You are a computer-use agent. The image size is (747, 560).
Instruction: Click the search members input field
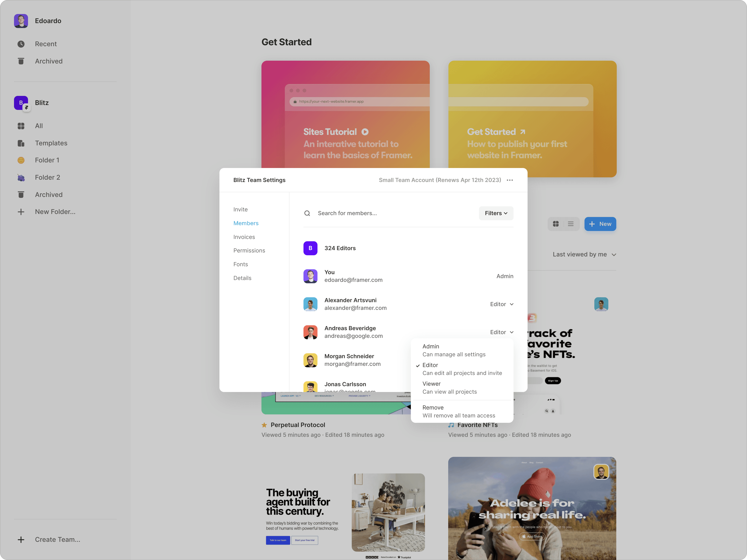[394, 213]
